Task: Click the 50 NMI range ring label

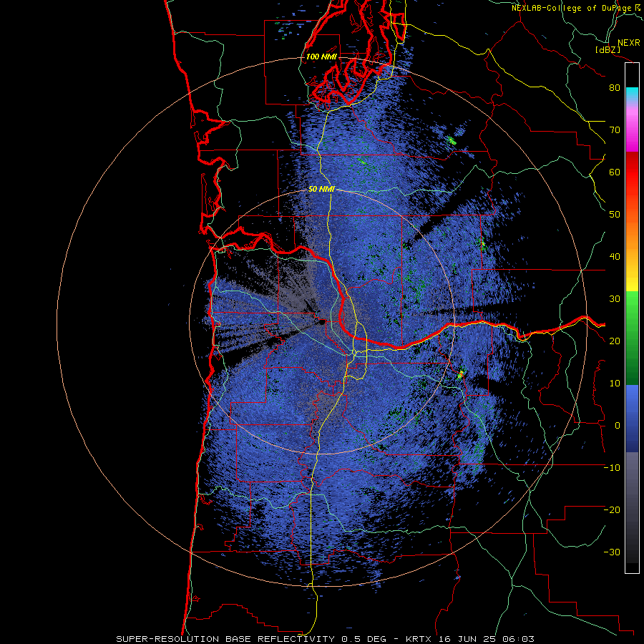Action: tap(321, 190)
